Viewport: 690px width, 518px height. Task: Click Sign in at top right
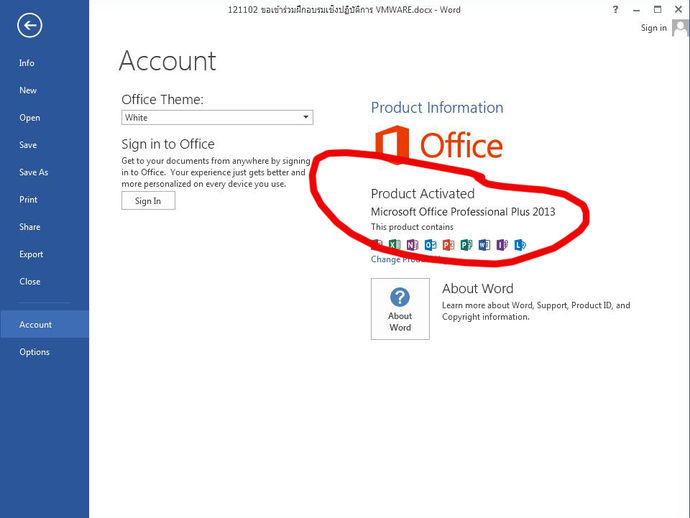tap(653, 28)
